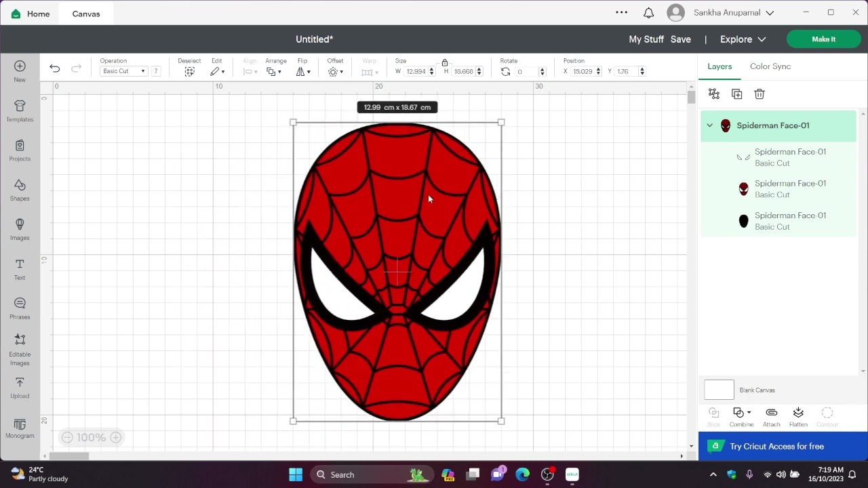Duplicate the selected layer via Layers panel icon
The height and width of the screenshot is (488, 868).
click(x=737, y=94)
